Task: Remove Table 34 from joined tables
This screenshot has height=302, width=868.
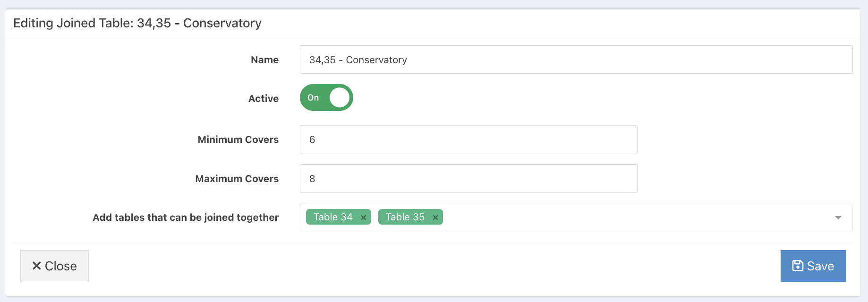Action: [x=363, y=218]
